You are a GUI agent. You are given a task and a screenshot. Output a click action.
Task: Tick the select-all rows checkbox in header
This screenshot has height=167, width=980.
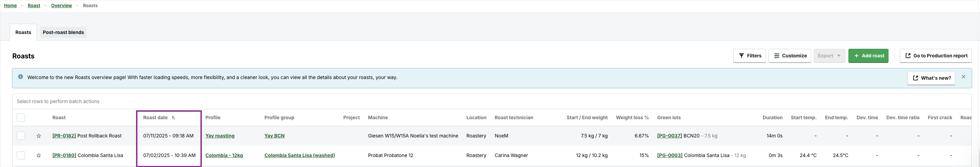(21, 118)
